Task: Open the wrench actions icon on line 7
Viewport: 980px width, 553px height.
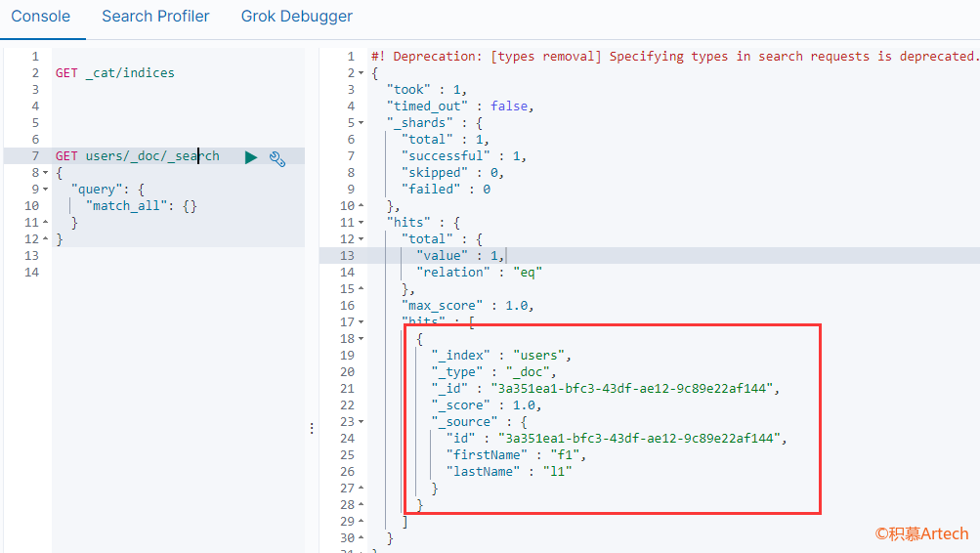Action: [277, 158]
